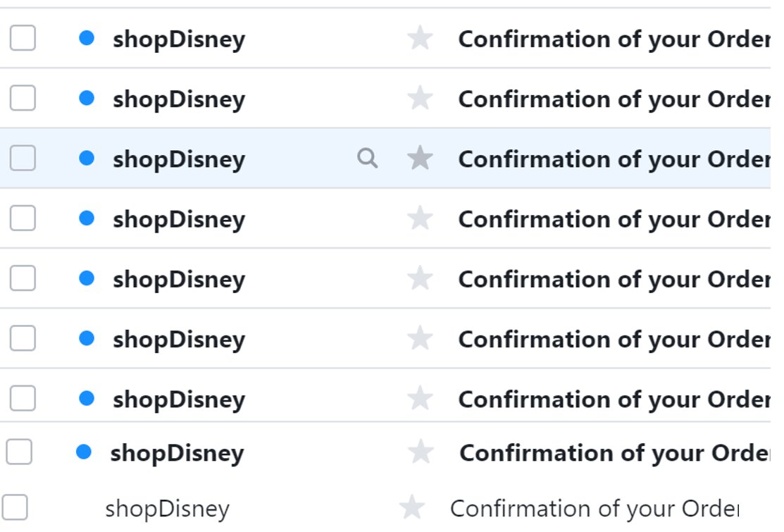Click shopDisney sender name in the fourth row
The image size is (784, 532).
(179, 220)
